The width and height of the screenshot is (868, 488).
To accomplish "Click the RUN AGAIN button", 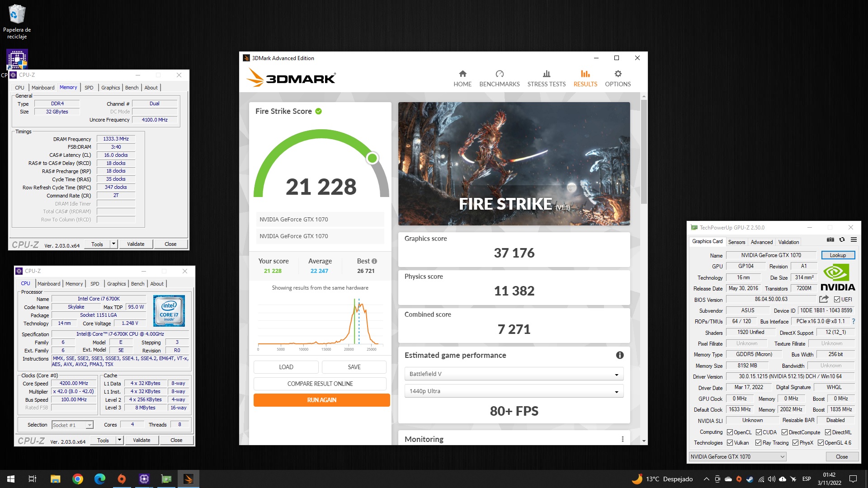I will pos(321,400).
